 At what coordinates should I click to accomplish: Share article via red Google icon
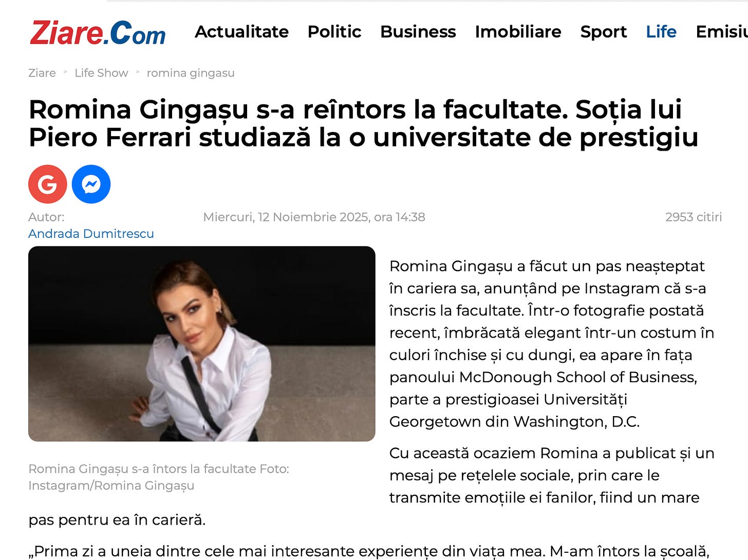pyautogui.click(x=47, y=184)
